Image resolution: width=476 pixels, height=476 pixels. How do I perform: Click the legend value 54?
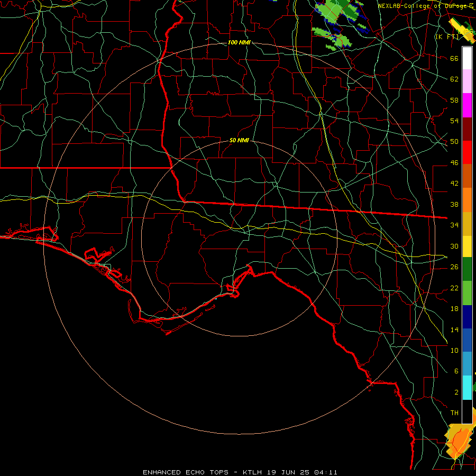coord(454,121)
